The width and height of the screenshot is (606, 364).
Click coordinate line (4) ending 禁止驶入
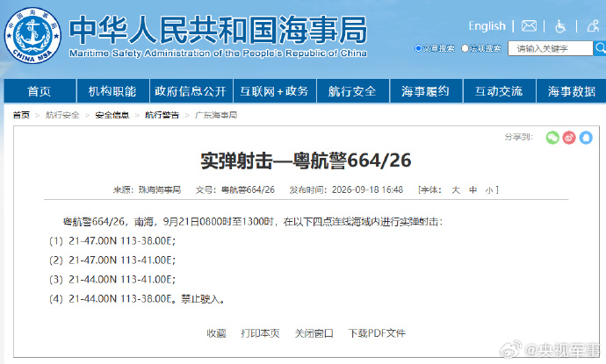click(x=137, y=299)
